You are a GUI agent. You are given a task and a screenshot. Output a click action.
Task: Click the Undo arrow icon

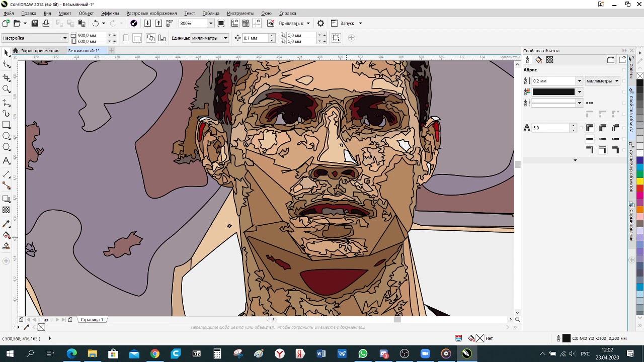click(x=96, y=23)
